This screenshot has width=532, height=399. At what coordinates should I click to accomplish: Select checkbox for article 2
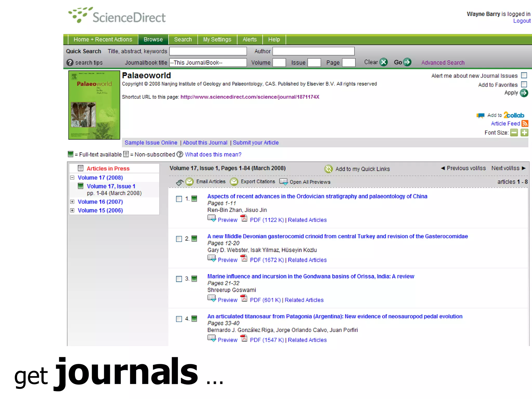(x=179, y=239)
